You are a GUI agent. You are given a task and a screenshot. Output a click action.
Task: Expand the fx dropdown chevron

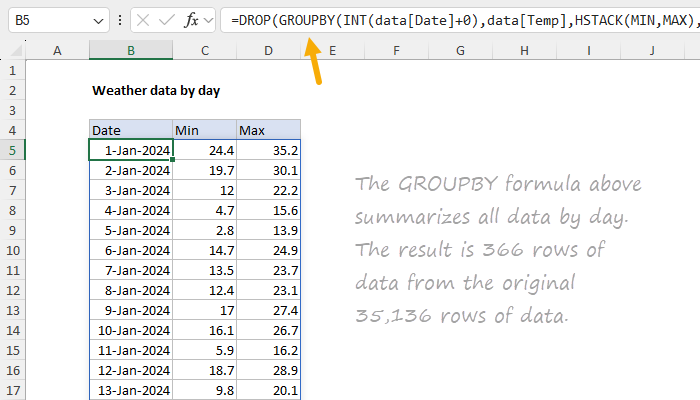pyautogui.click(x=208, y=21)
